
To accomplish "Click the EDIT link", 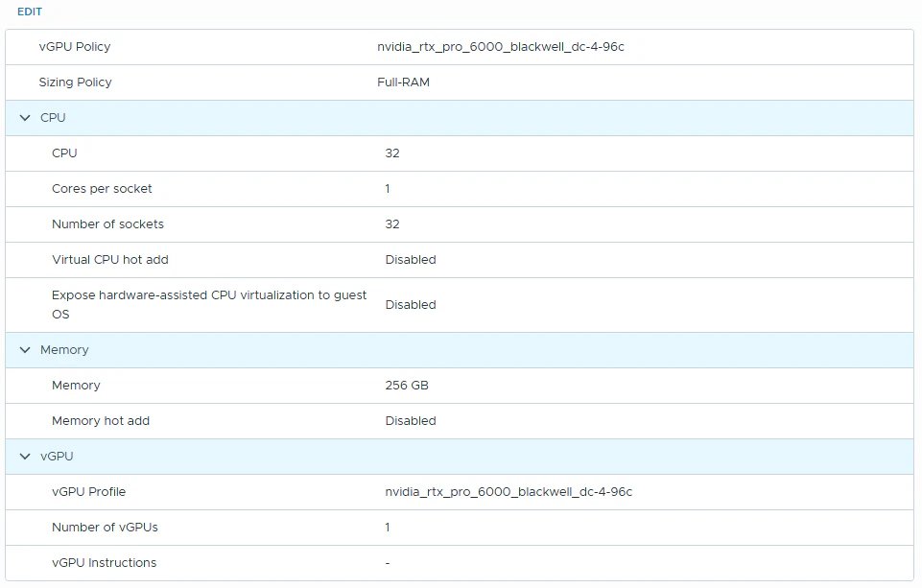I will pyautogui.click(x=30, y=12).
